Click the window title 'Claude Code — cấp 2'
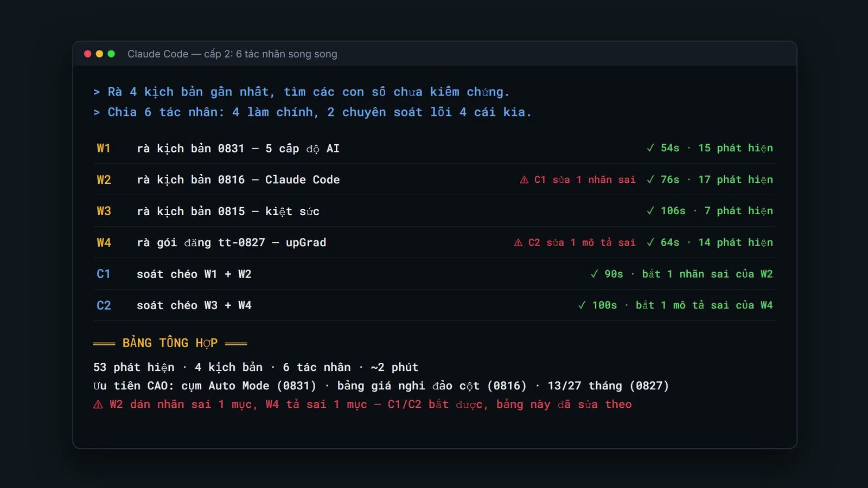The width and height of the screenshot is (868, 488). (232, 54)
